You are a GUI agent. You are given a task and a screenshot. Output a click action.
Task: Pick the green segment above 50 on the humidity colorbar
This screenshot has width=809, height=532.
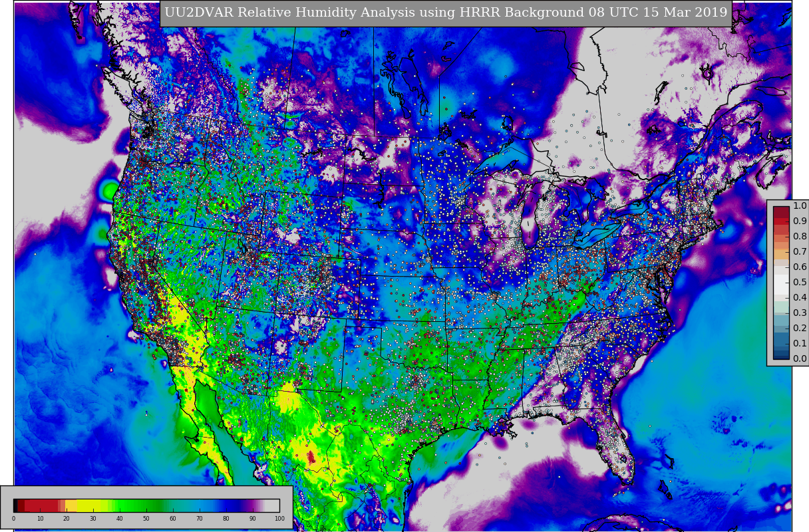[146, 505]
